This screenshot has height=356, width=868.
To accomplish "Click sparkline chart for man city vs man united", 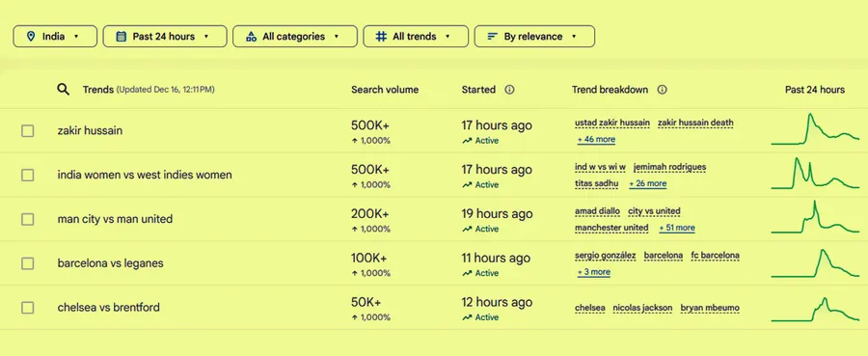I will pos(815,217).
